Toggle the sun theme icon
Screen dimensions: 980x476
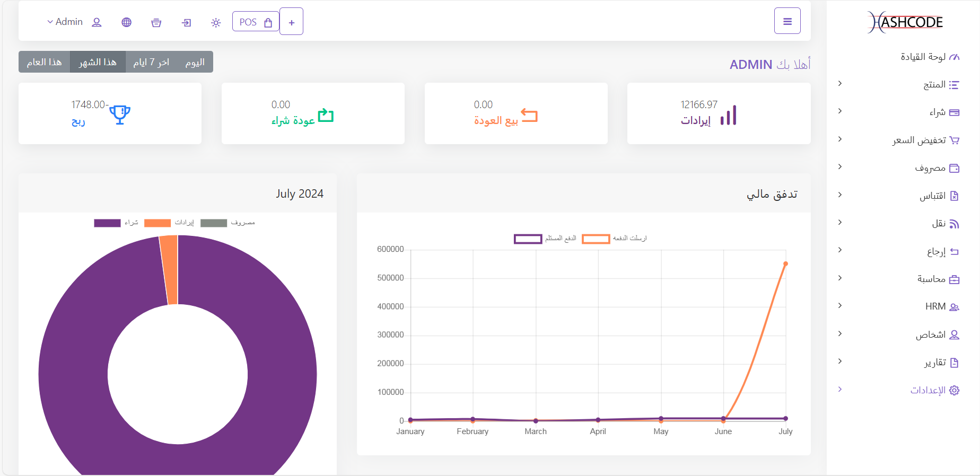[216, 22]
